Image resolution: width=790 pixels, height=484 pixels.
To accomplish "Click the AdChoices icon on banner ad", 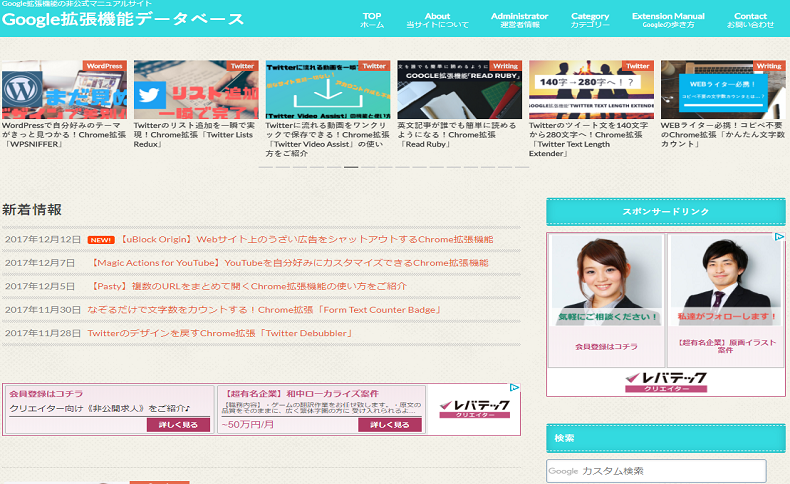I will [514, 387].
